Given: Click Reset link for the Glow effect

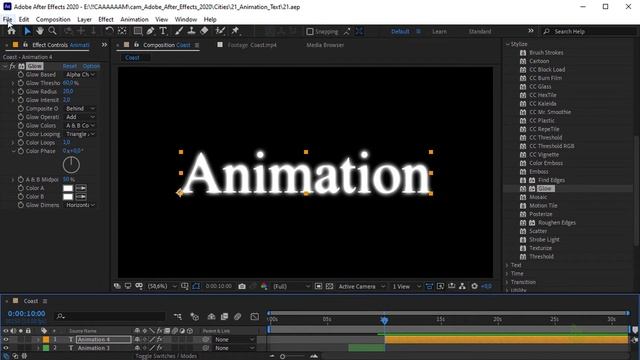Looking at the screenshot, I should tap(69, 66).
